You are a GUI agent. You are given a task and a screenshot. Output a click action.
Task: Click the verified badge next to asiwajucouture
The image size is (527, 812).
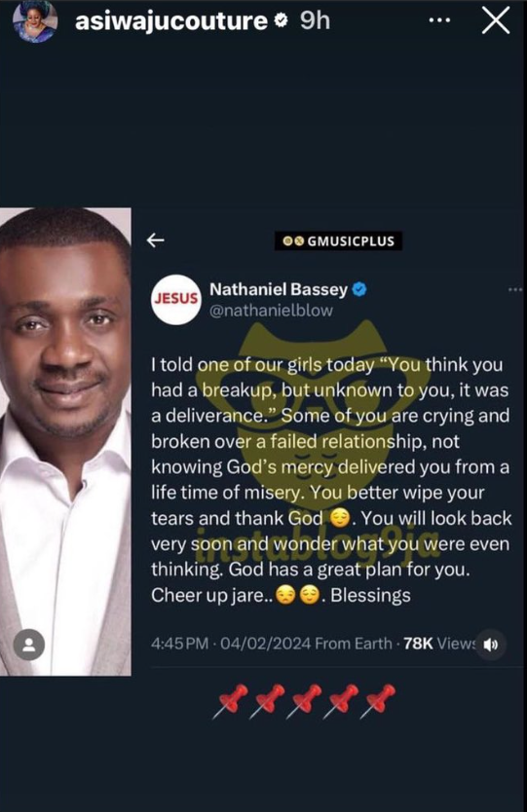(x=281, y=20)
